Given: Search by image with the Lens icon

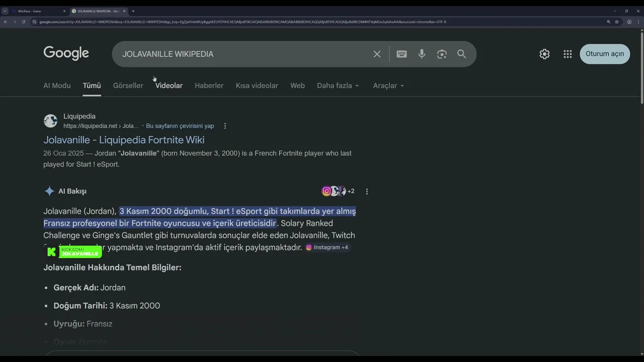Looking at the screenshot, I should click(442, 54).
